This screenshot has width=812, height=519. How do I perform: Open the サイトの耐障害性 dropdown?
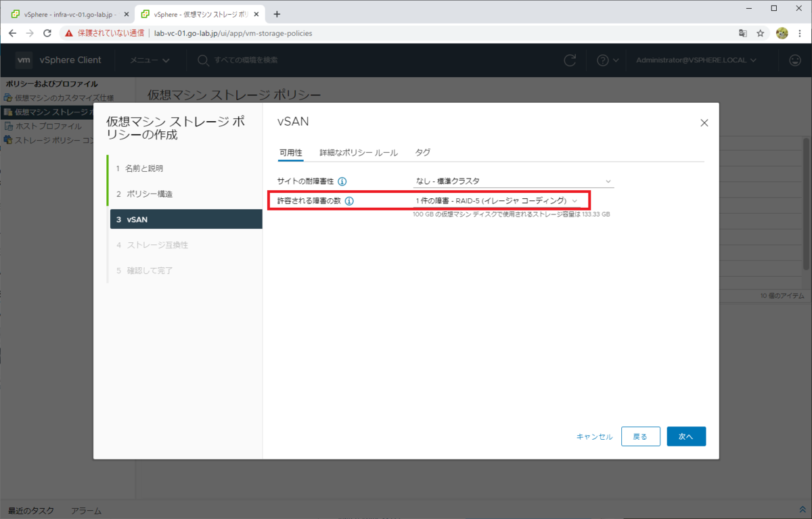(514, 181)
